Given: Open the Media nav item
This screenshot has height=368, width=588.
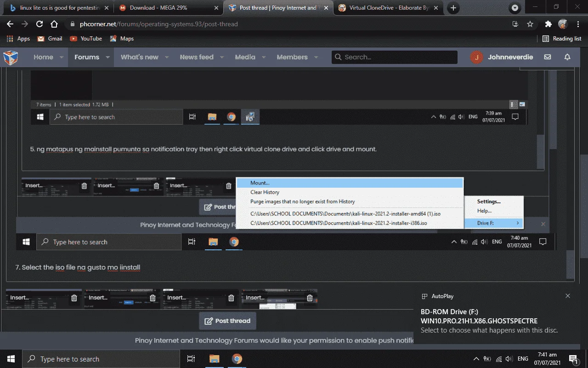Looking at the screenshot, I should click(x=245, y=57).
